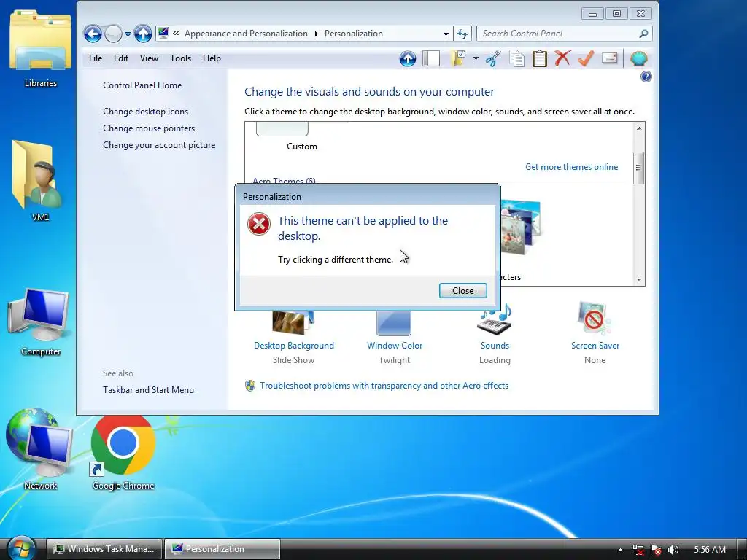Switch to Windows Task Manager taskbar button
The image size is (747, 560).
104,549
